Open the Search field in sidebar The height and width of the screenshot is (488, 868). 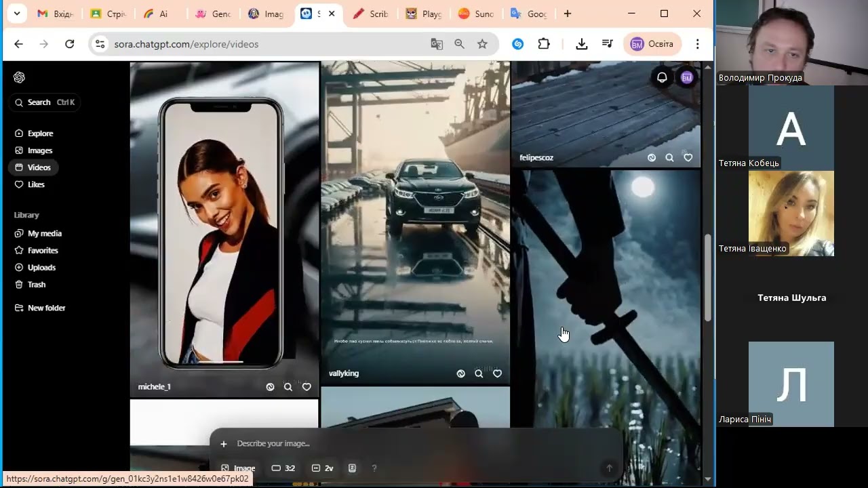[45, 102]
